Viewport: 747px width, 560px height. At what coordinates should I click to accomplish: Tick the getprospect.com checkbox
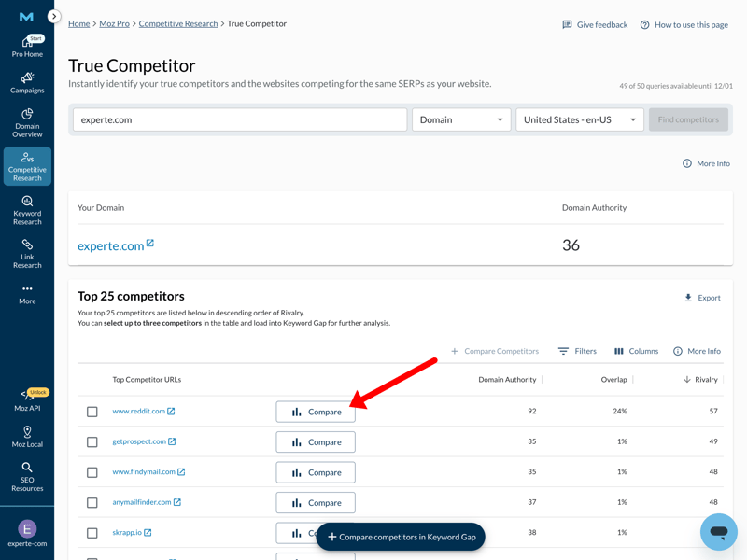coord(92,442)
